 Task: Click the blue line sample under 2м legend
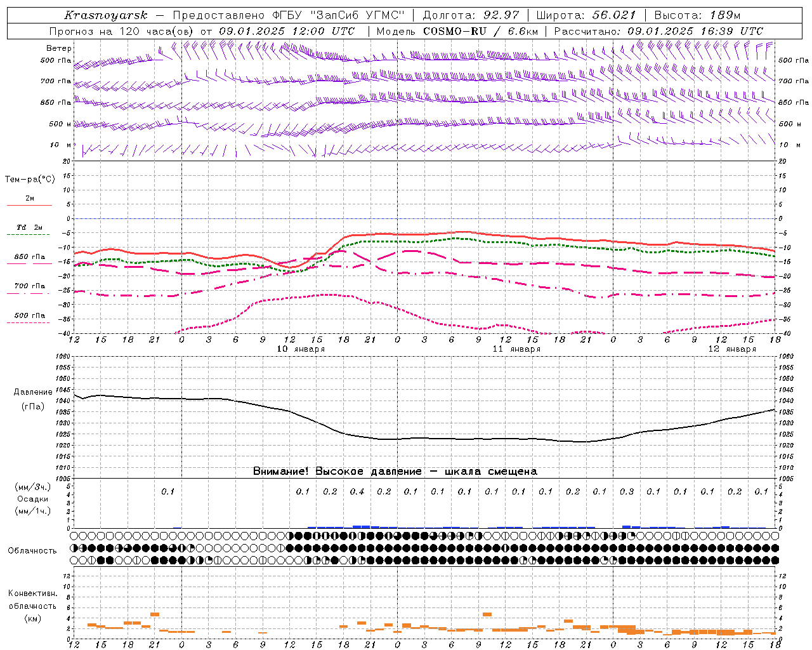(x=29, y=205)
